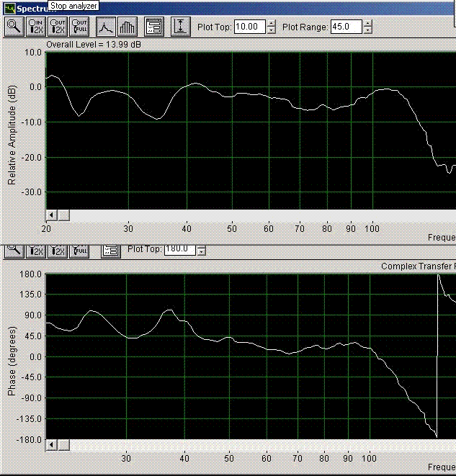Click the 90.0 phase axis tick
This screenshot has width=456, height=476.
tap(33, 315)
